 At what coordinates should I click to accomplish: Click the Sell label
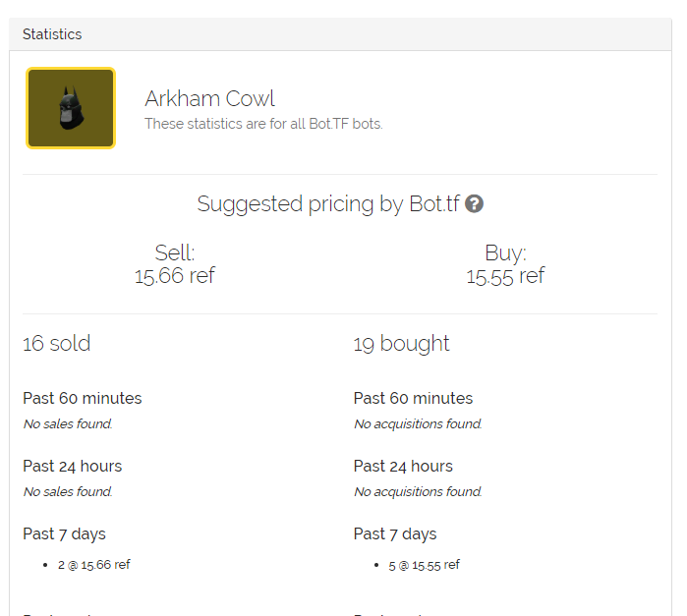tap(175, 252)
